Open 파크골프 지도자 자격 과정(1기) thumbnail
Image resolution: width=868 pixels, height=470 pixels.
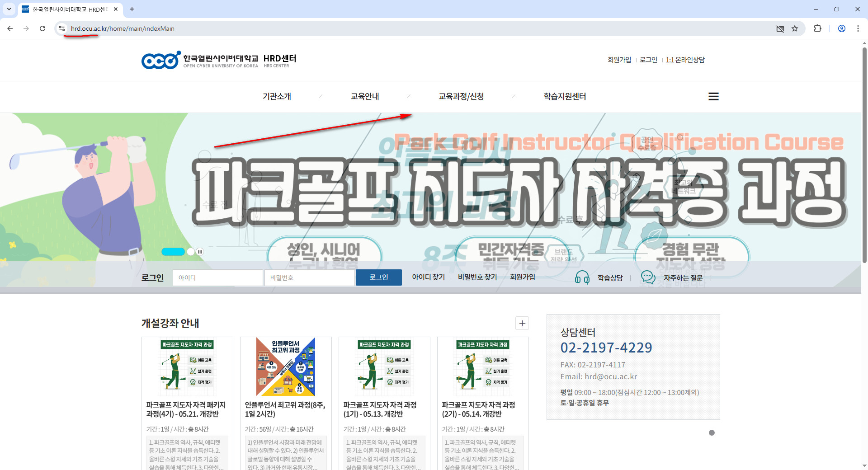tap(384, 367)
